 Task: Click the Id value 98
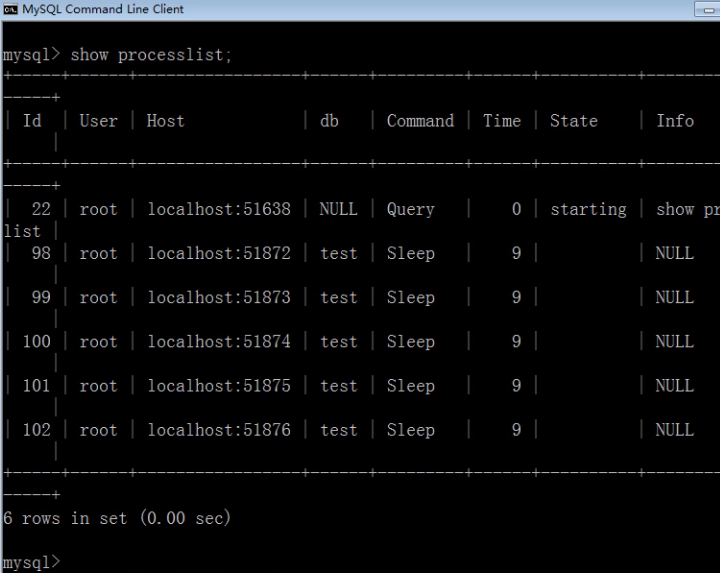[41, 253]
